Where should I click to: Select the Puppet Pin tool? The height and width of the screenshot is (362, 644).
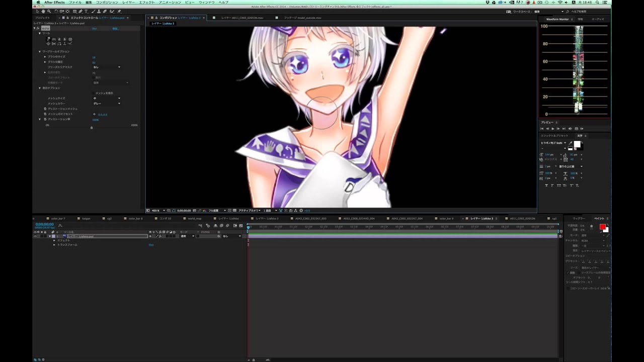click(119, 12)
